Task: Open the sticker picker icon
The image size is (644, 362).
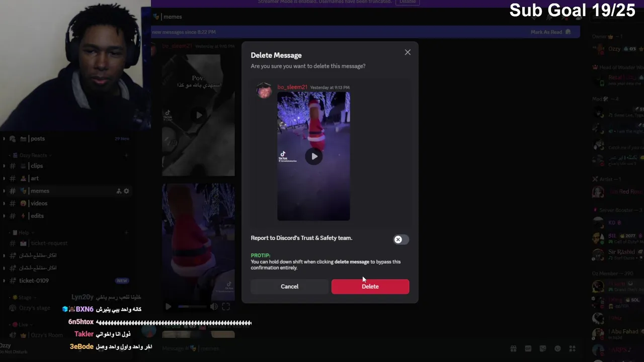Action: [x=543, y=348]
